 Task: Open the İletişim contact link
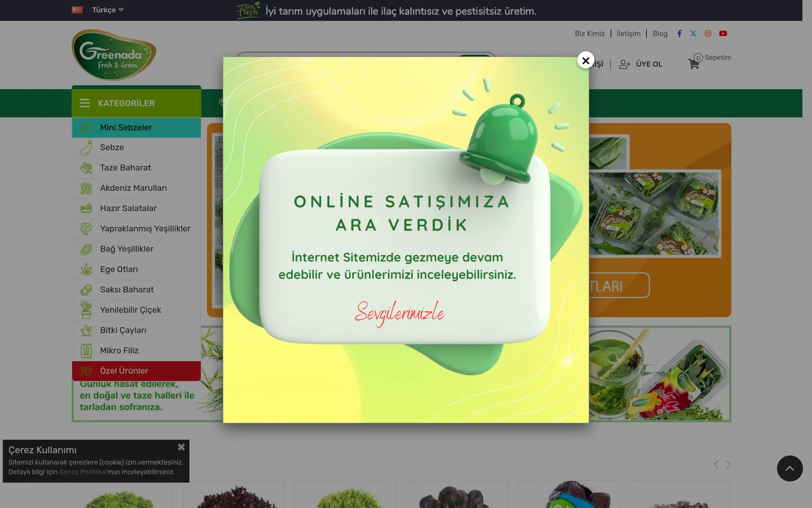click(628, 33)
